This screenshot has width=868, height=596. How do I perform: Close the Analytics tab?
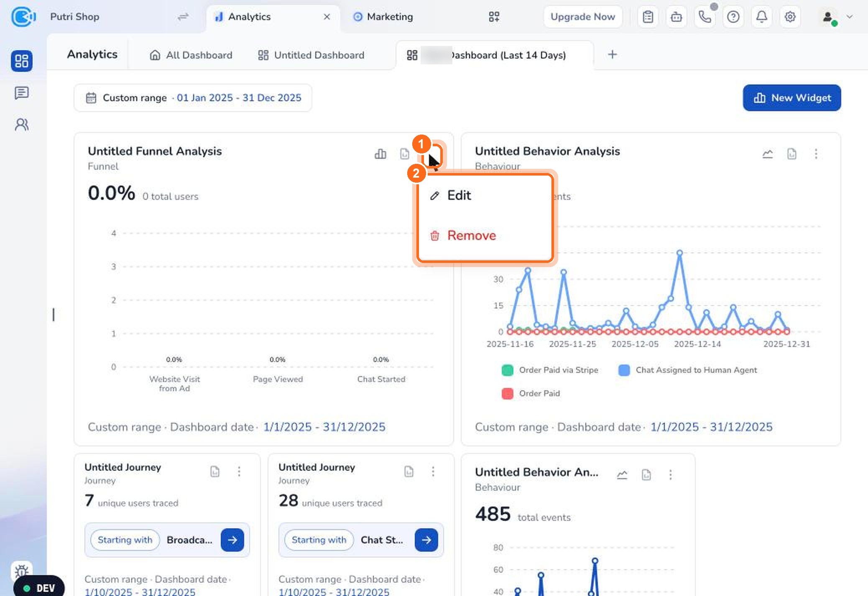327,17
